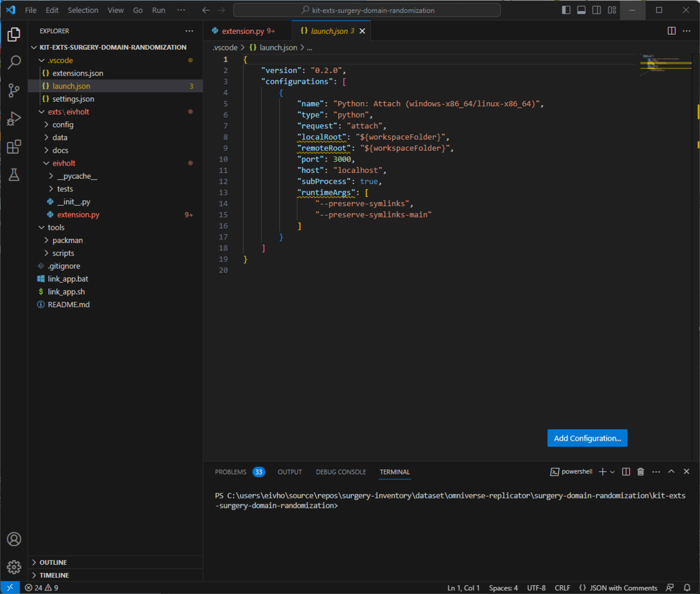
Task: Expand the config folder
Action: pyautogui.click(x=62, y=125)
